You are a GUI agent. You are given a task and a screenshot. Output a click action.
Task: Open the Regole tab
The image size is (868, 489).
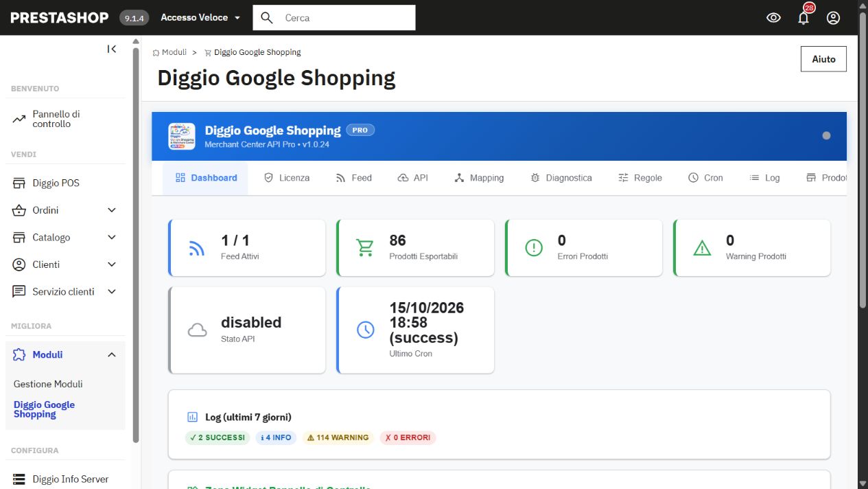[640, 178]
